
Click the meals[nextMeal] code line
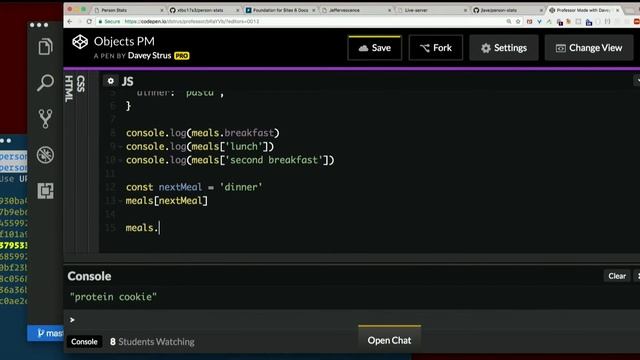(x=167, y=201)
